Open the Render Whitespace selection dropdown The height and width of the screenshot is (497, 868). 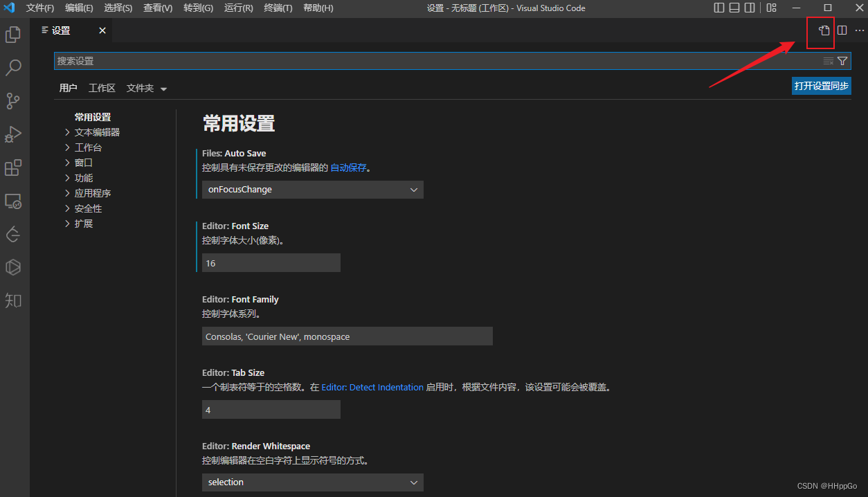point(312,482)
